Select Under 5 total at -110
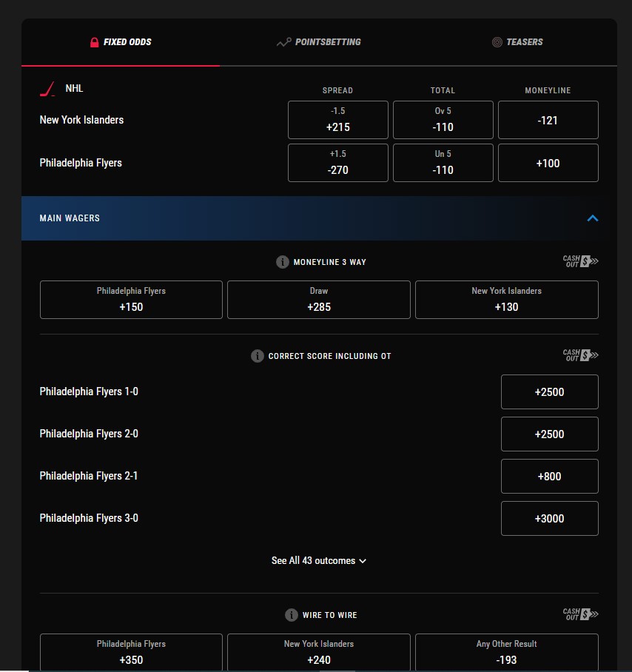The width and height of the screenshot is (632, 672). tap(443, 163)
